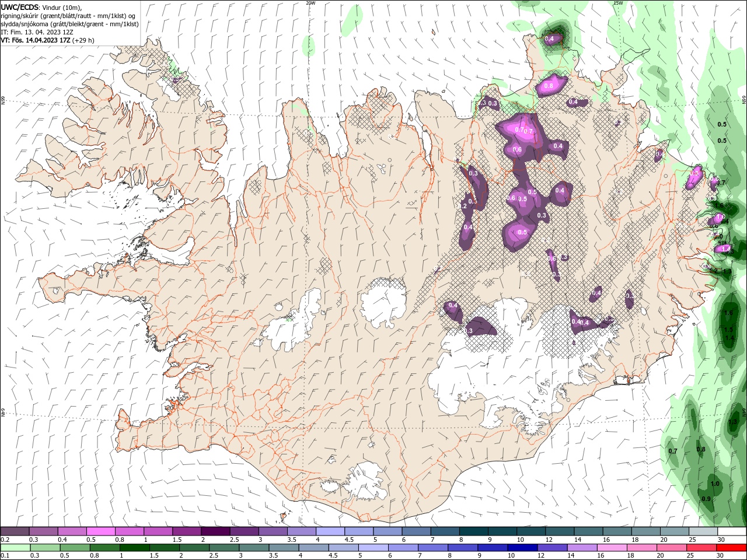Pick the bright pink 0.5 swatch in the upper legend
Viewport: 747px width, 560px height.
pyautogui.click(x=100, y=531)
